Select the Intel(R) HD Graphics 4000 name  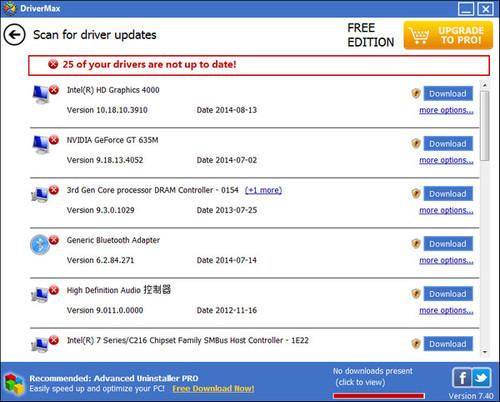pyautogui.click(x=113, y=90)
